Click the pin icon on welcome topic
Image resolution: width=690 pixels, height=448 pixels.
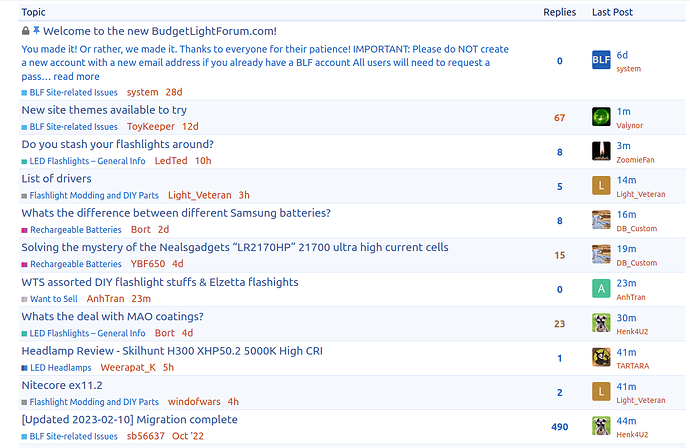[x=37, y=31]
